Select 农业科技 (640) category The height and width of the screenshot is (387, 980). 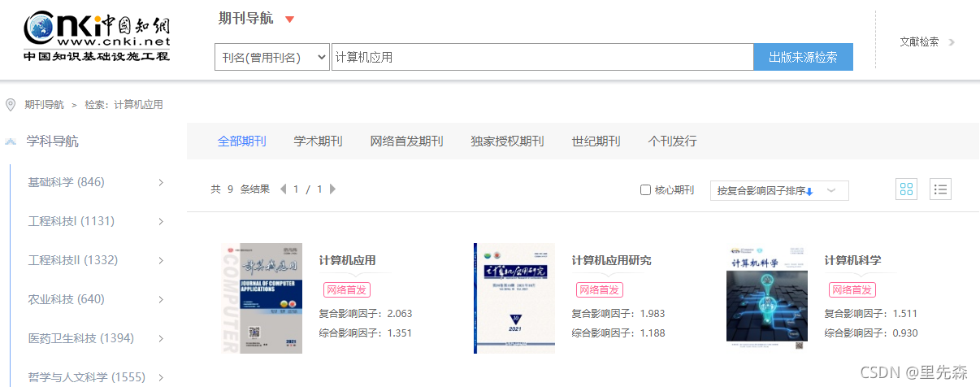[66, 299]
